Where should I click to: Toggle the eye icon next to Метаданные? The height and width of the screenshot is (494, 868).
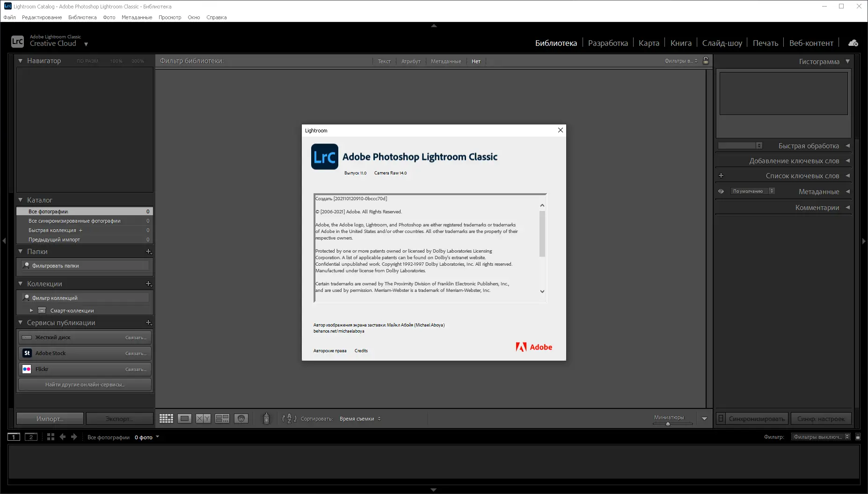coord(722,191)
